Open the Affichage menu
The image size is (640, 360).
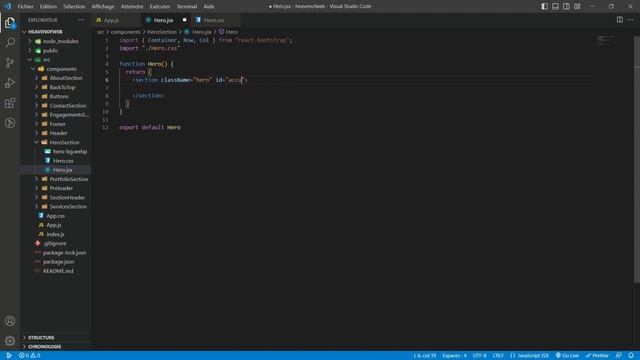[103, 6]
